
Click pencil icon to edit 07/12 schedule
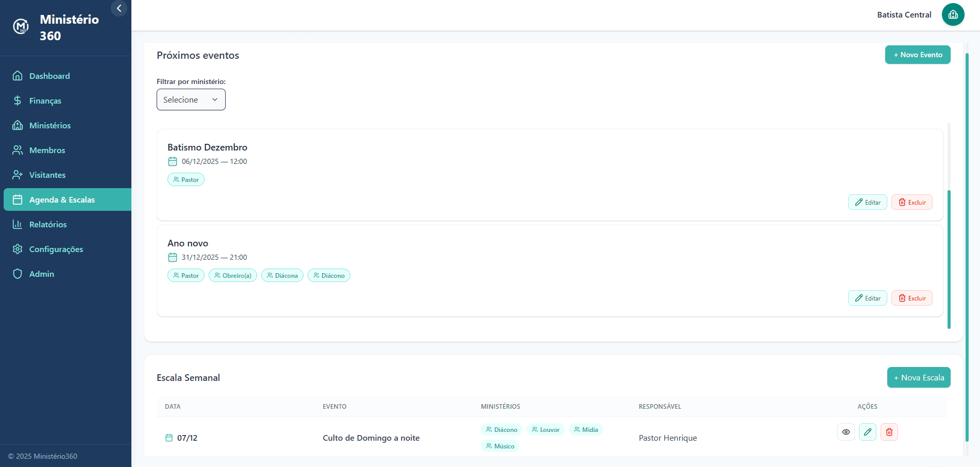[x=867, y=432]
